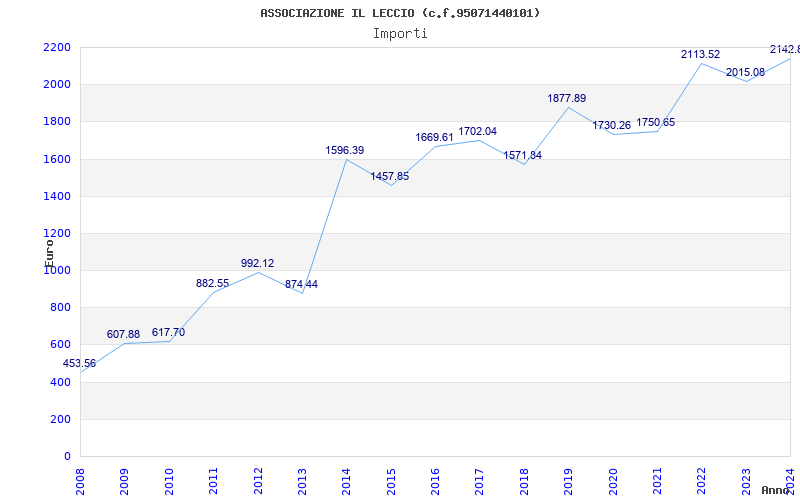Click the 1877.89 data label
The height and width of the screenshot is (500, 800).
pos(566,98)
